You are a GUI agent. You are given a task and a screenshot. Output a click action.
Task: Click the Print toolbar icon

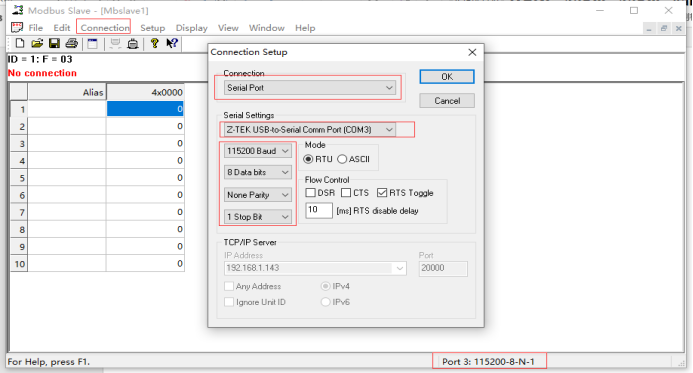pyautogui.click(x=72, y=43)
